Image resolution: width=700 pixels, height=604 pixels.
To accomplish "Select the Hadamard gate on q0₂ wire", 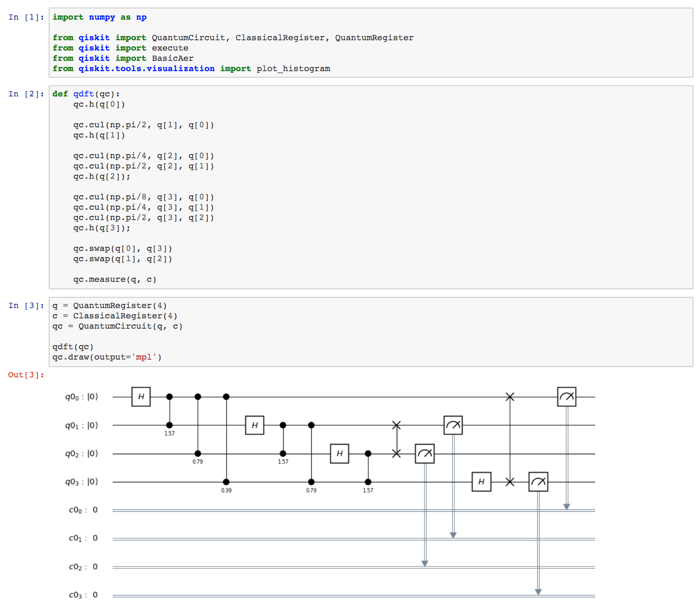I will coord(339,454).
